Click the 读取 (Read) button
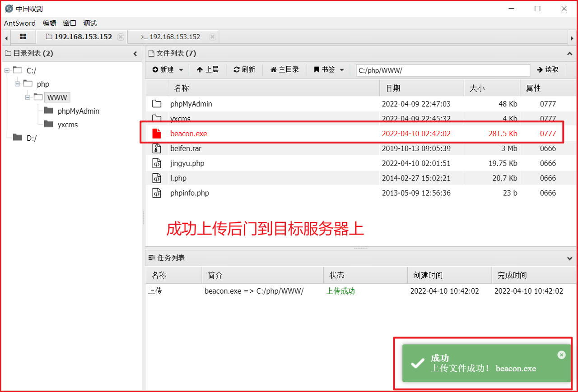The height and width of the screenshot is (392, 578). point(548,69)
